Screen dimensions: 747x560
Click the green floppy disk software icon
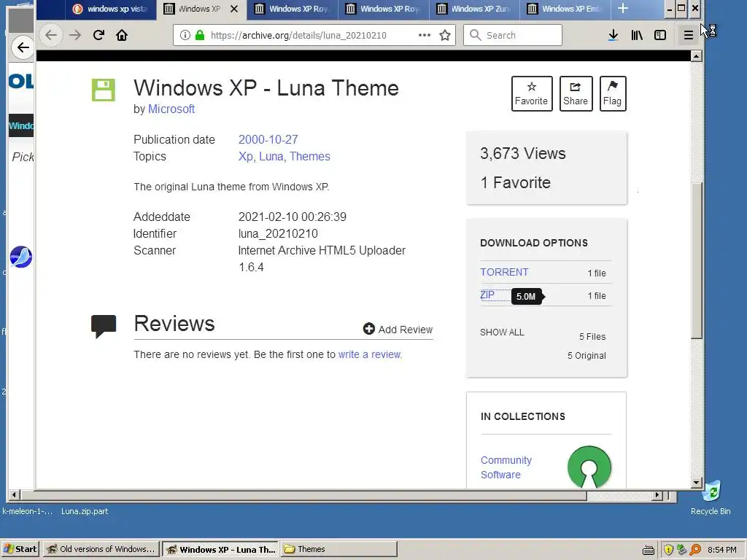(x=104, y=90)
